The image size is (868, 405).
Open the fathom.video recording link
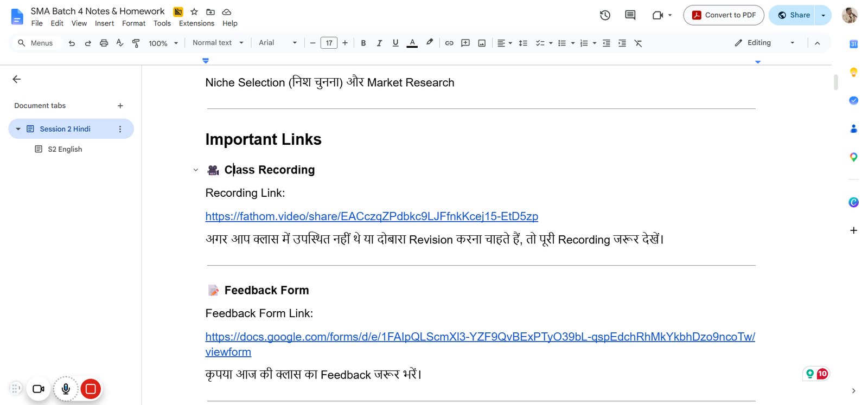coord(372,216)
